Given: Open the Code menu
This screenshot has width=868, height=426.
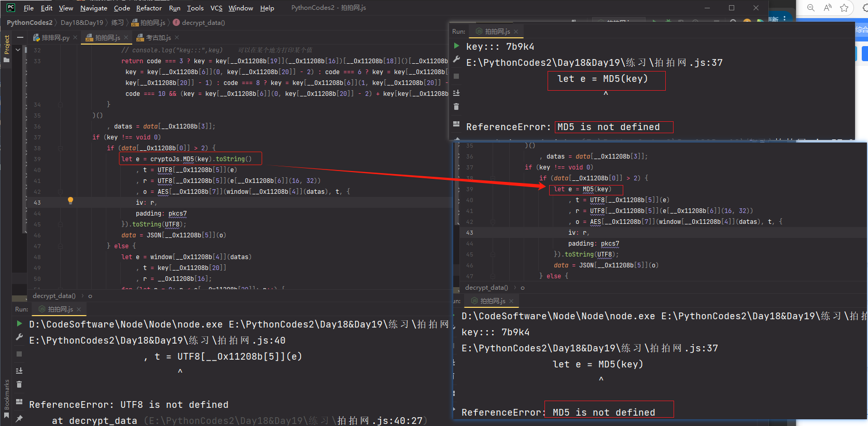Looking at the screenshot, I should (122, 8).
